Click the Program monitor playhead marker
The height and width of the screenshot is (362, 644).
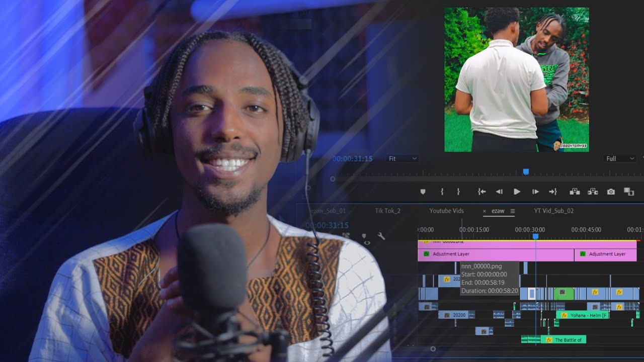pos(526,171)
